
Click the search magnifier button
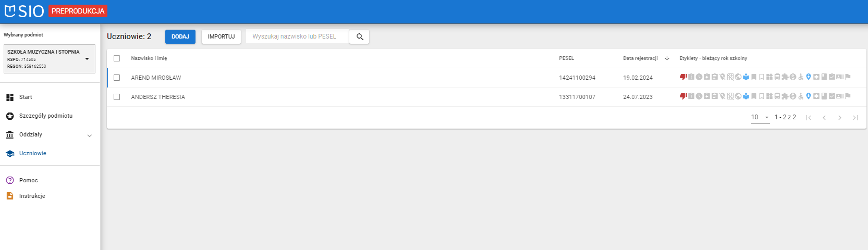click(x=359, y=36)
